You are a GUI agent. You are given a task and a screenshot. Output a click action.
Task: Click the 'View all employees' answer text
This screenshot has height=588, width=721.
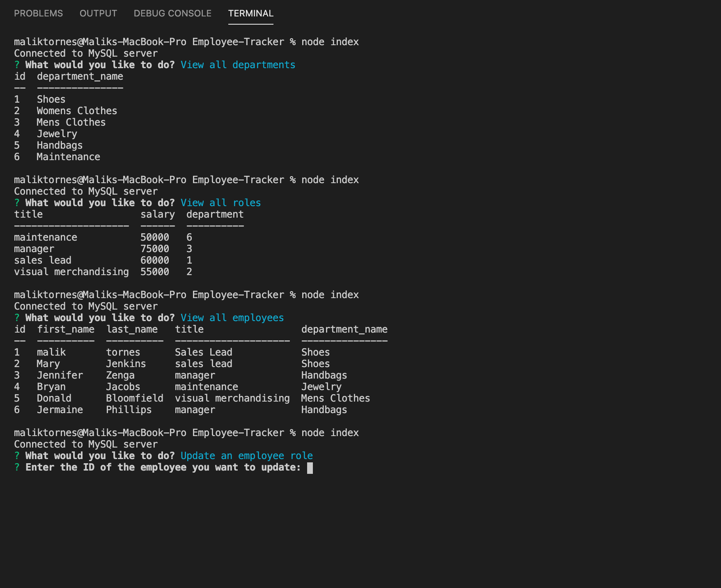[x=232, y=317]
